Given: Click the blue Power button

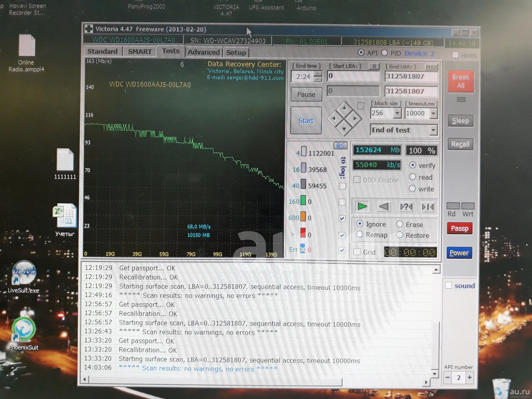Looking at the screenshot, I should (459, 253).
